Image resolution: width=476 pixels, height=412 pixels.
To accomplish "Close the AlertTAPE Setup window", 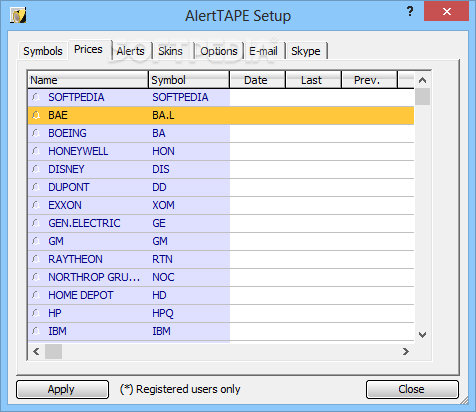I will (x=446, y=12).
